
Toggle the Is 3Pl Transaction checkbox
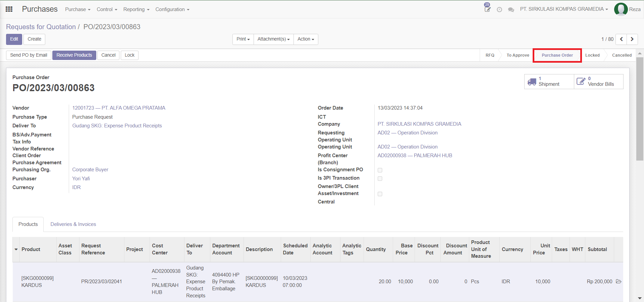click(380, 179)
